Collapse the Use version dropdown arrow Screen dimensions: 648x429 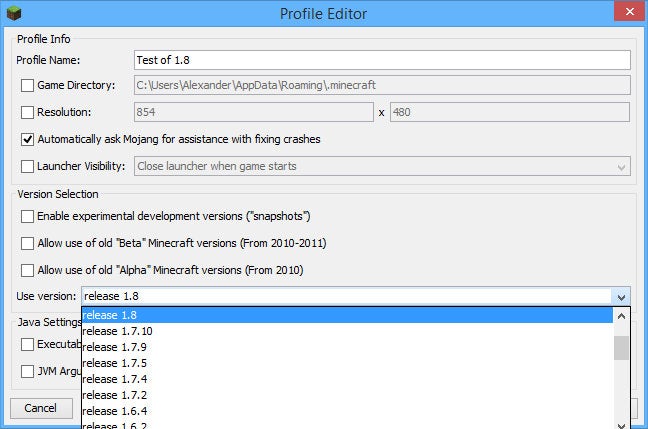coord(621,297)
